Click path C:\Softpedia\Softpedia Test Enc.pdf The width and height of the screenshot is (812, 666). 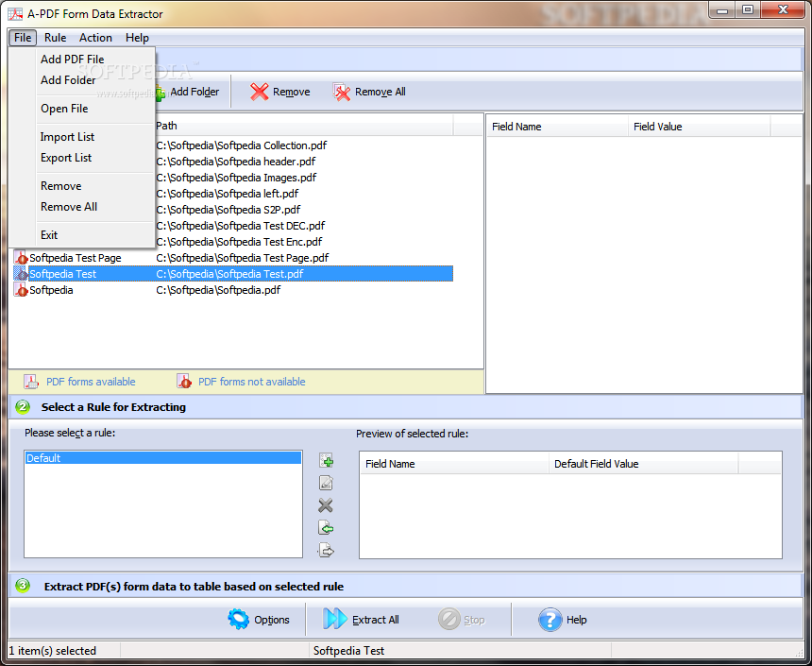pyautogui.click(x=239, y=242)
